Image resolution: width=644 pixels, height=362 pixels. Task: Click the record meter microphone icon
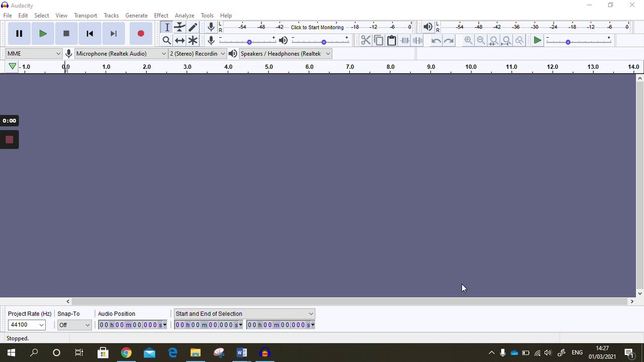click(x=211, y=27)
